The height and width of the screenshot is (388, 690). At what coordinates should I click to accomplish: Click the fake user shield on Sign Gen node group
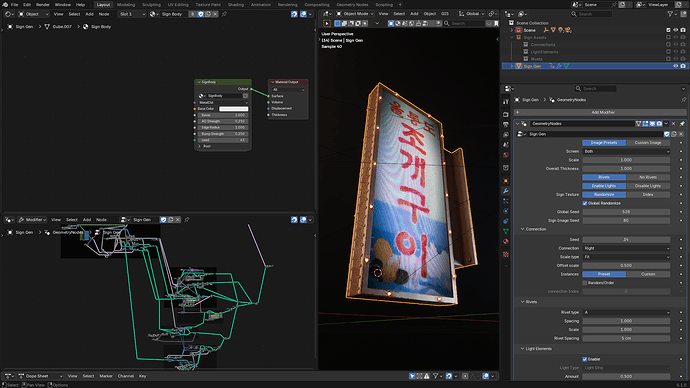click(x=667, y=134)
